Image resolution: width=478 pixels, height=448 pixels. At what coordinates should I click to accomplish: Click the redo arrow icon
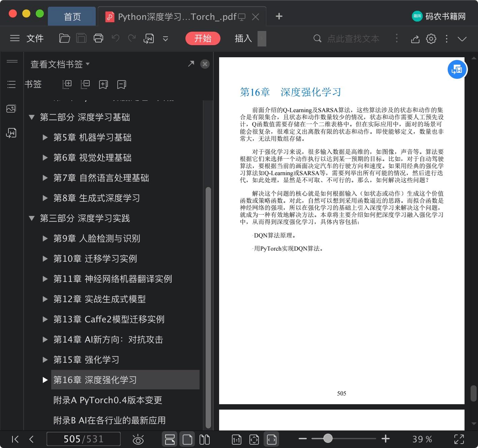(132, 38)
